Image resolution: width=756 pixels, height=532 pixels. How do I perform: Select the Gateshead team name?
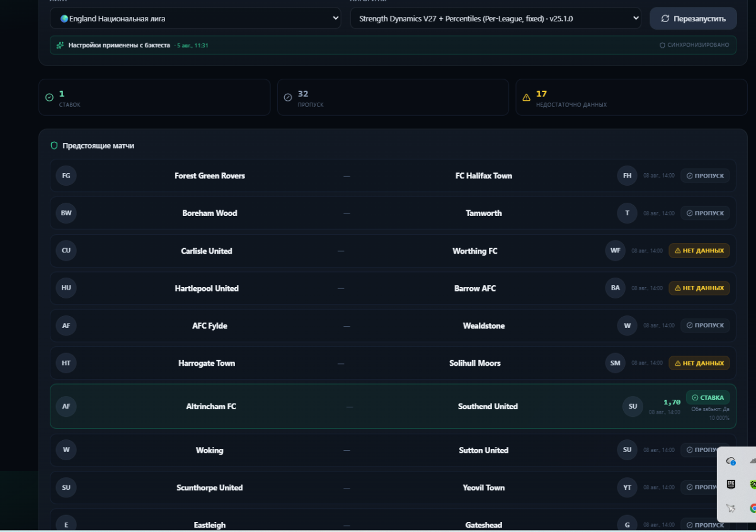pos(484,525)
